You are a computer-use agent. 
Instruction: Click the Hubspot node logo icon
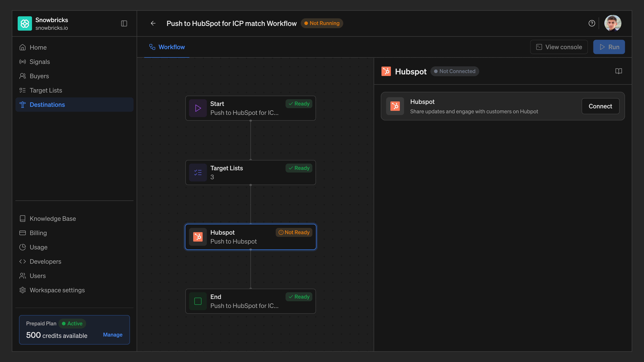(x=198, y=237)
